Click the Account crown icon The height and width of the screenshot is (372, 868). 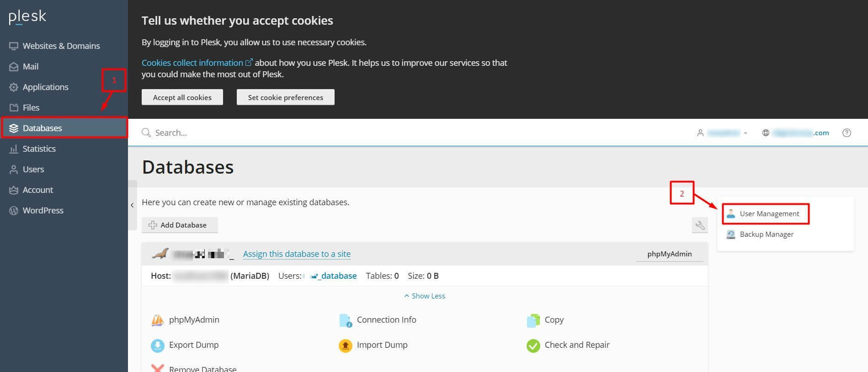click(x=14, y=190)
